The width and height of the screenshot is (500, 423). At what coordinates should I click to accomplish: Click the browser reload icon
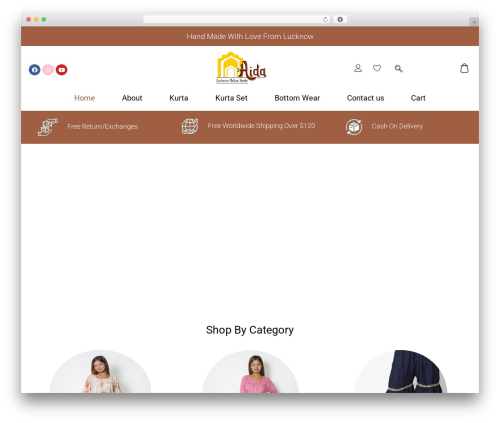click(325, 19)
